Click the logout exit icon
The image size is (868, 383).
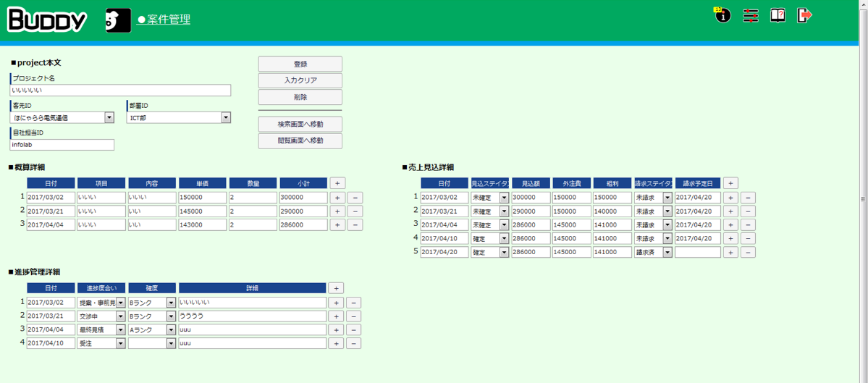pos(804,16)
